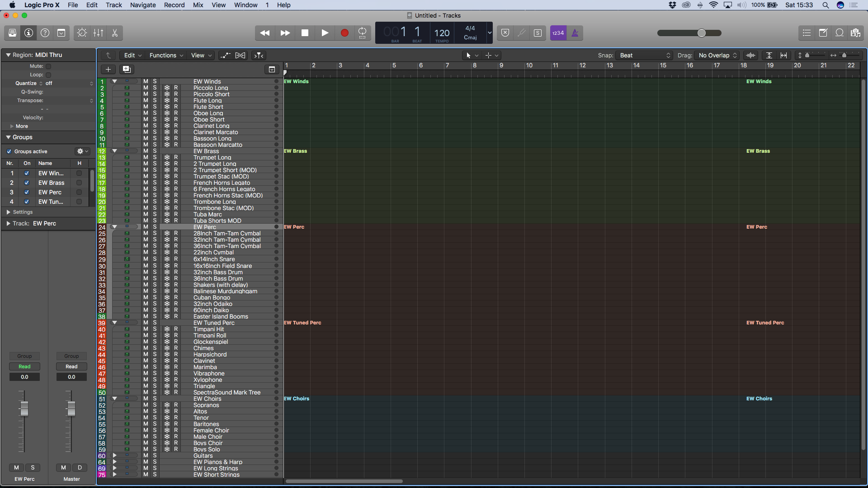Viewport: 868px width, 488px height.
Task: Click the master volume slider in control bar
Action: [689, 33]
